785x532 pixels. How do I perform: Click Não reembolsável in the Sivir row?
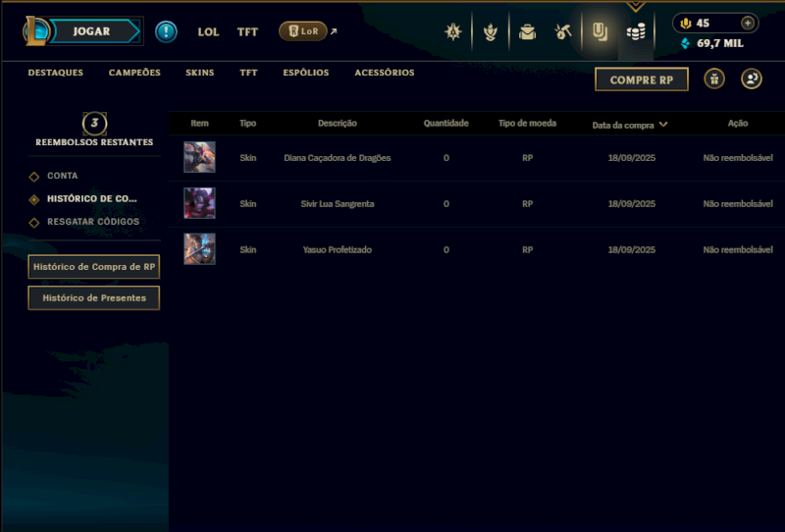point(738,204)
